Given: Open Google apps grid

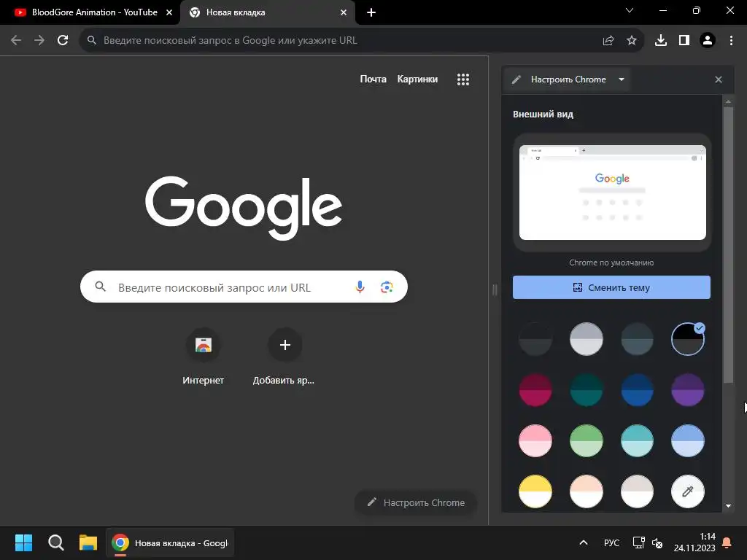Looking at the screenshot, I should click(x=463, y=79).
